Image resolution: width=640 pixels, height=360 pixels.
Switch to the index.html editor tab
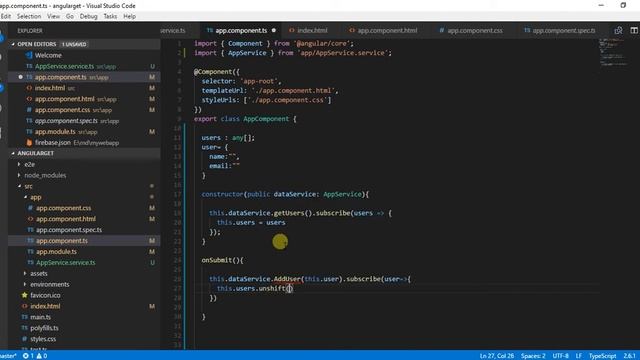(308, 31)
